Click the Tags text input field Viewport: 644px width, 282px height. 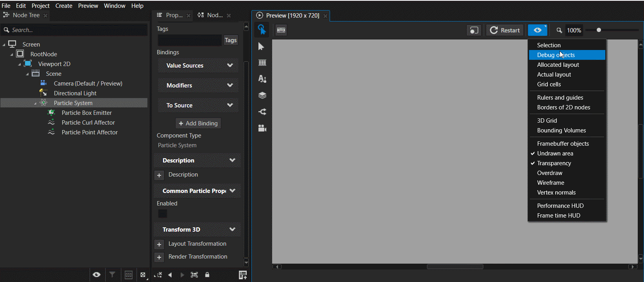(190, 40)
